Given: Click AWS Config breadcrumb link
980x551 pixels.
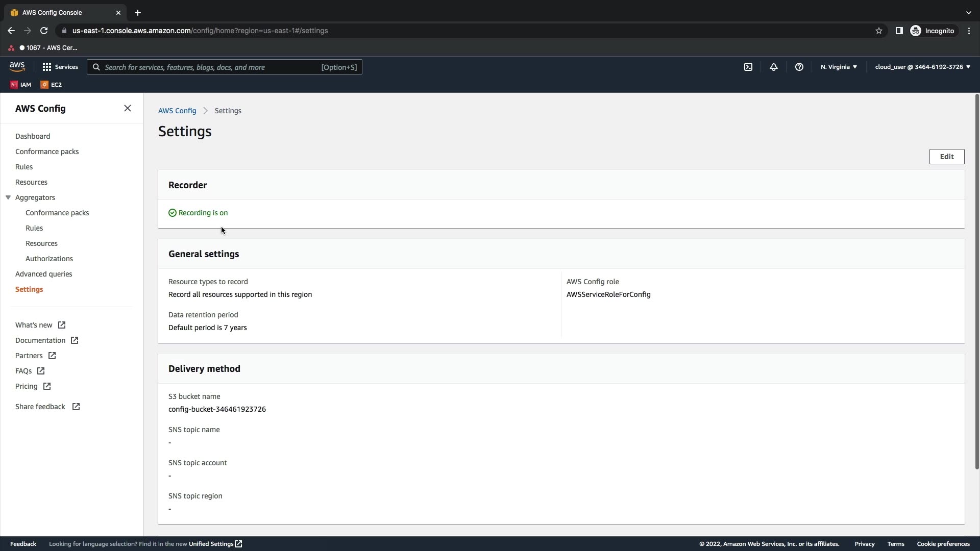Looking at the screenshot, I should [x=177, y=111].
